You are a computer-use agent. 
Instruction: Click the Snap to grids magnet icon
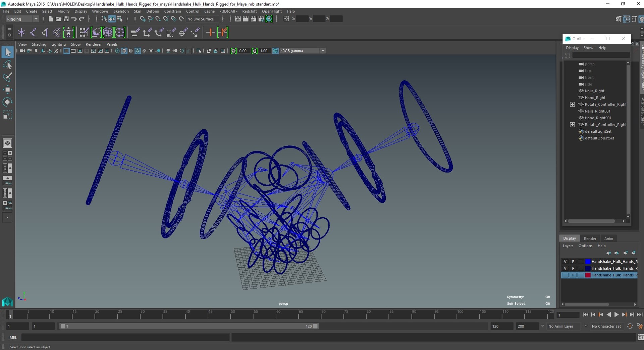click(143, 19)
